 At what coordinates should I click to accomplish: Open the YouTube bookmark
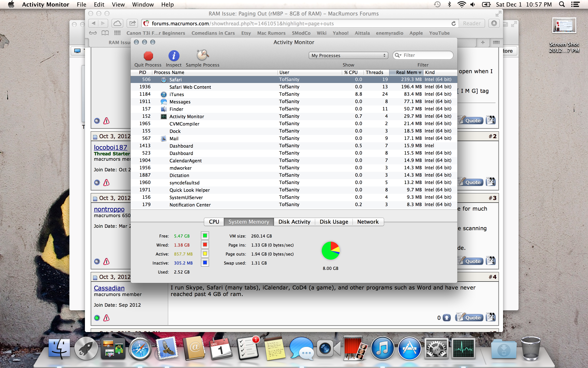[x=439, y=33]
